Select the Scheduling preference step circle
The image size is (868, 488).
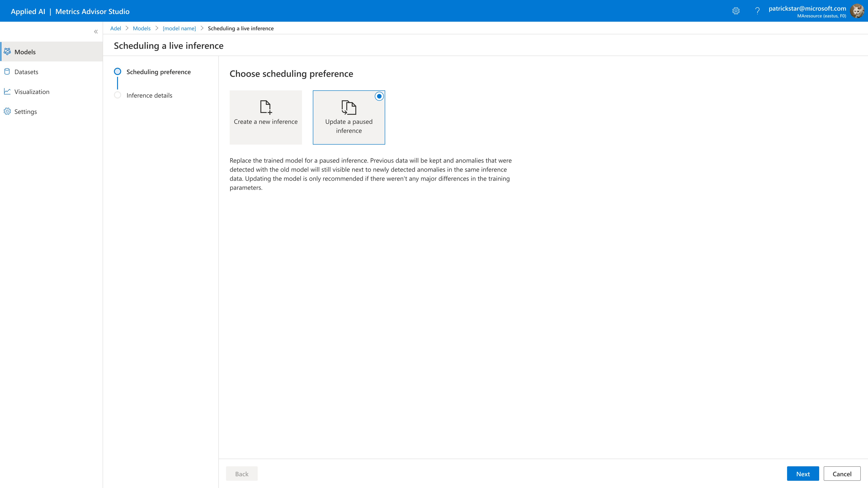[117, 71]
